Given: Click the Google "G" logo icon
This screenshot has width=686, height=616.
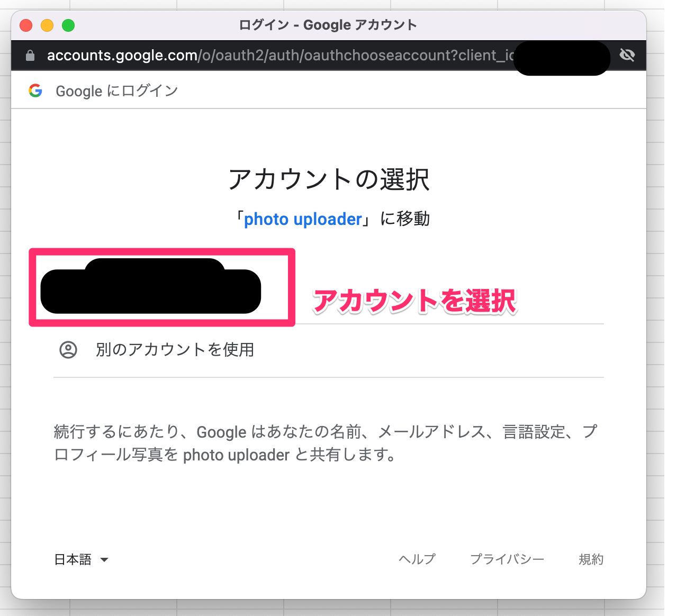Looking at the screenshot, I should [x=35, y=90].
